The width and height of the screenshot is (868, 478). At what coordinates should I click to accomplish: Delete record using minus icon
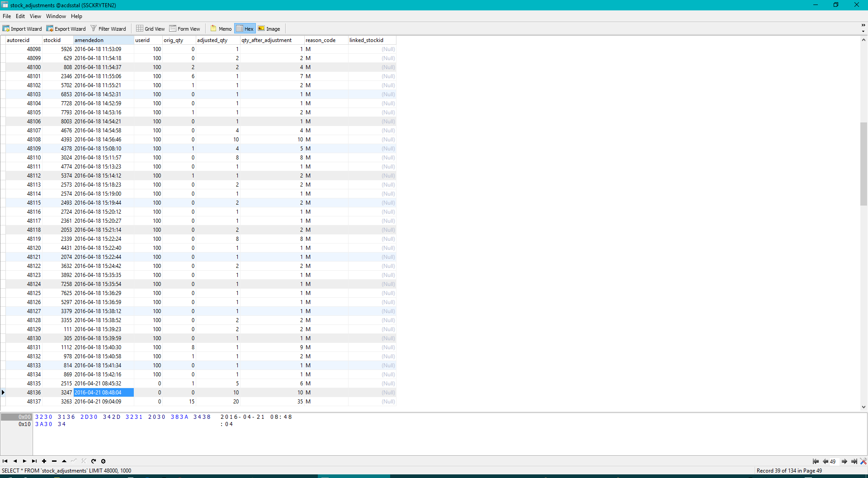(54, 461)
